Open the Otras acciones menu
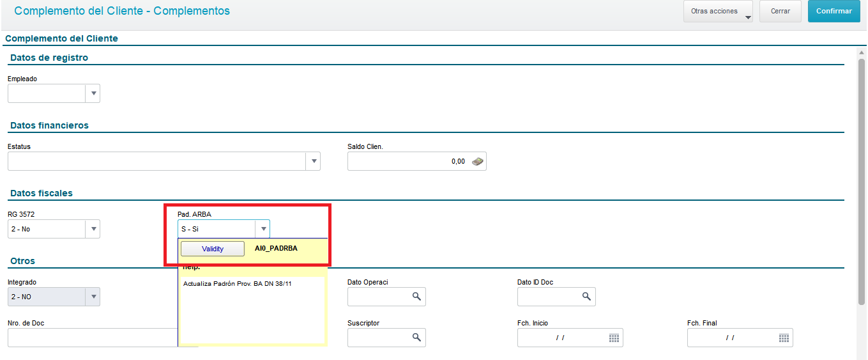 (718, 12)
